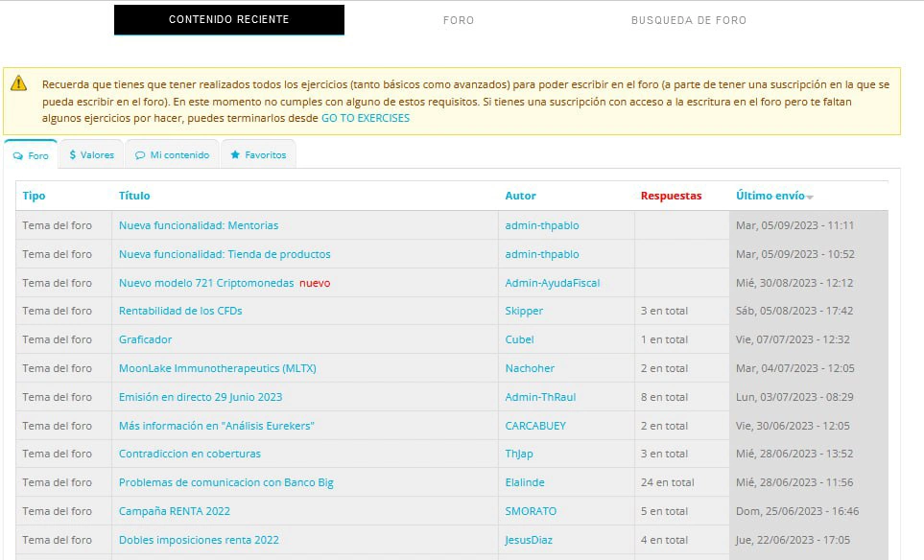This screenshot has width=924, height=560.
Task: Click the star icon on Favoritos tab
Action: pos(235,154)
